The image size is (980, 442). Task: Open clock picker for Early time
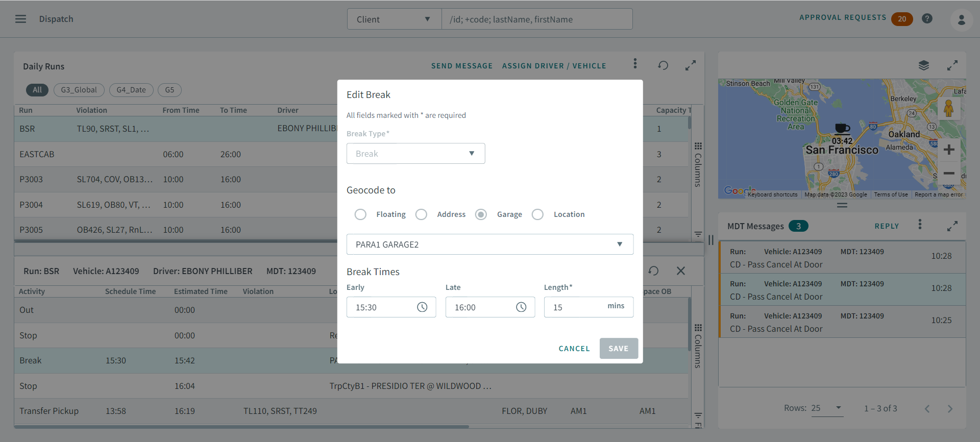coord(422,307)
